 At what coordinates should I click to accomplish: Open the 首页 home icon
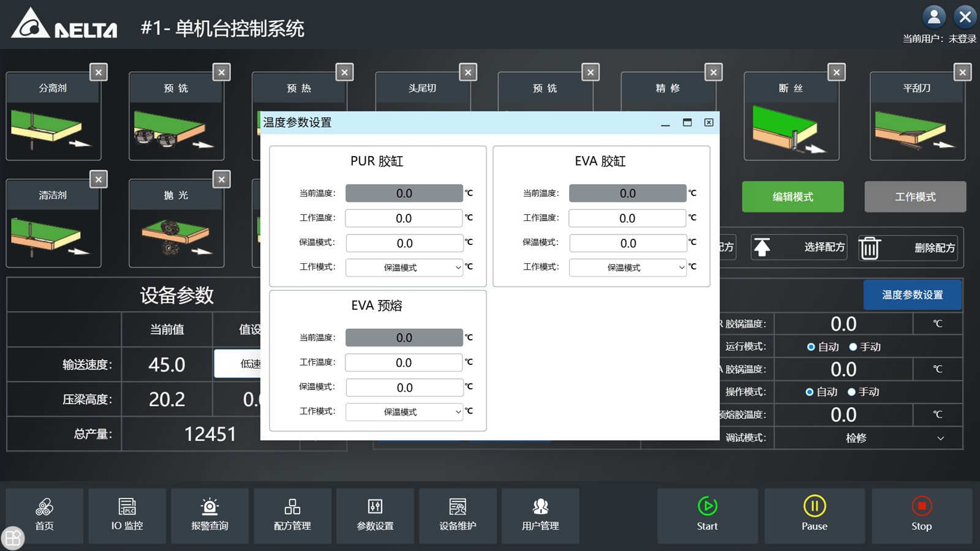pyautogui.click(x=44, y=515)
